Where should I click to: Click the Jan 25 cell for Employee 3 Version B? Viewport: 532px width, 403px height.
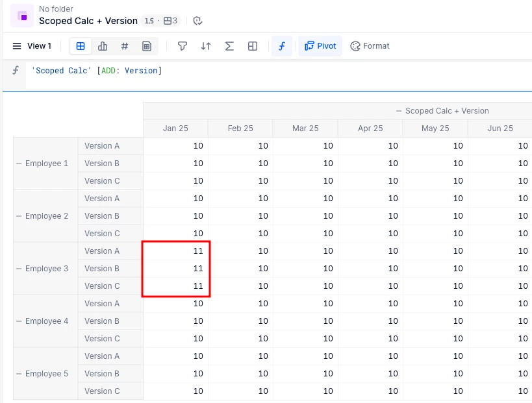175,269
